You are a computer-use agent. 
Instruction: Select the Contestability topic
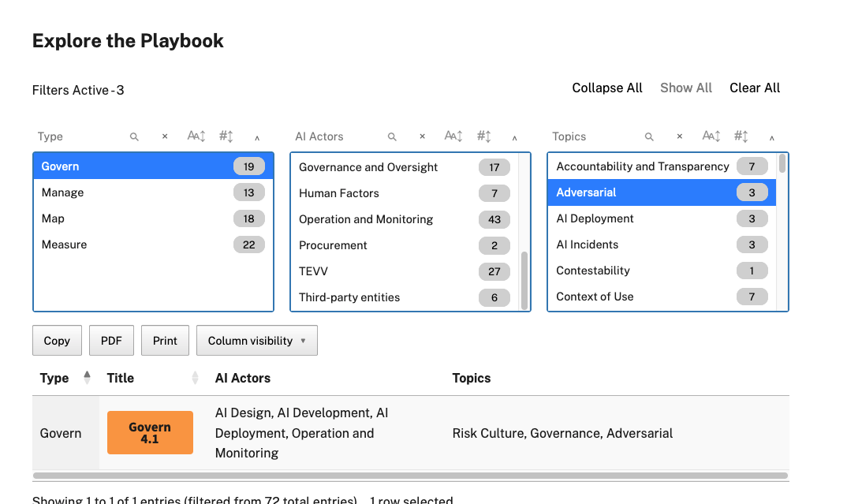point(662,270)
